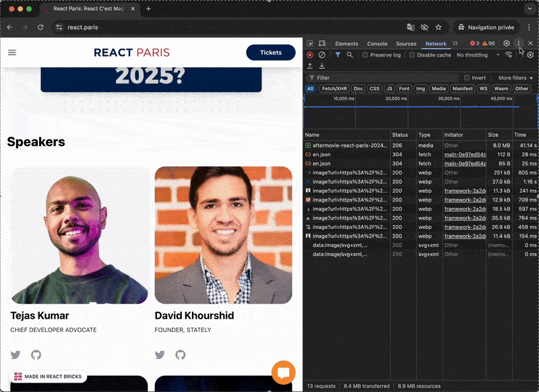This screenshot has width=539, height=392.
Task: Tick the Invert filter checkbox
Action: [466, 77]
